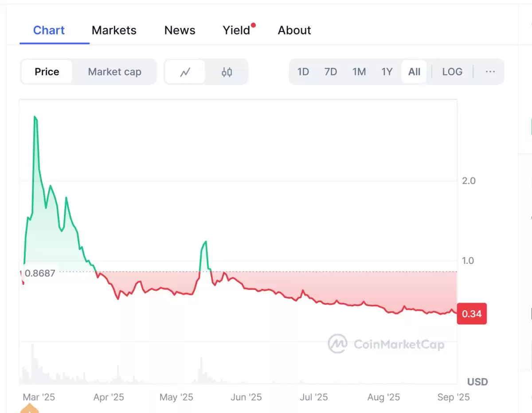Click the 0.8687 starting price label
Viewport: 532px width, 413px height.
(x=40, y=273)
